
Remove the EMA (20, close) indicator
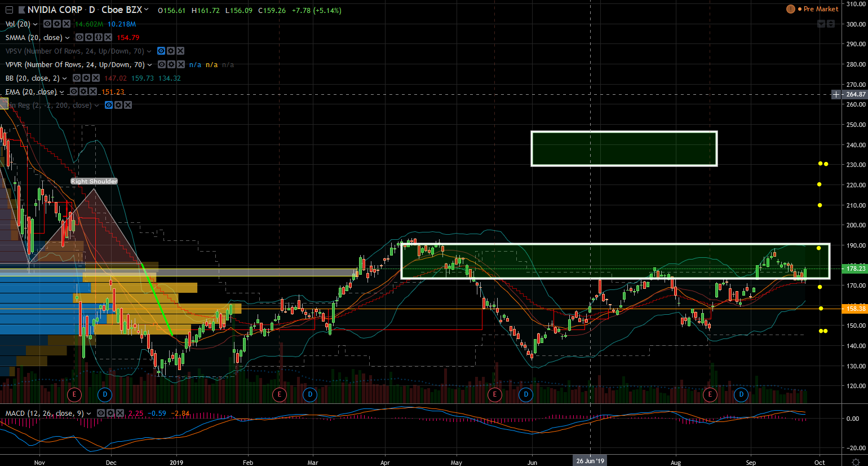click(93, 91)
